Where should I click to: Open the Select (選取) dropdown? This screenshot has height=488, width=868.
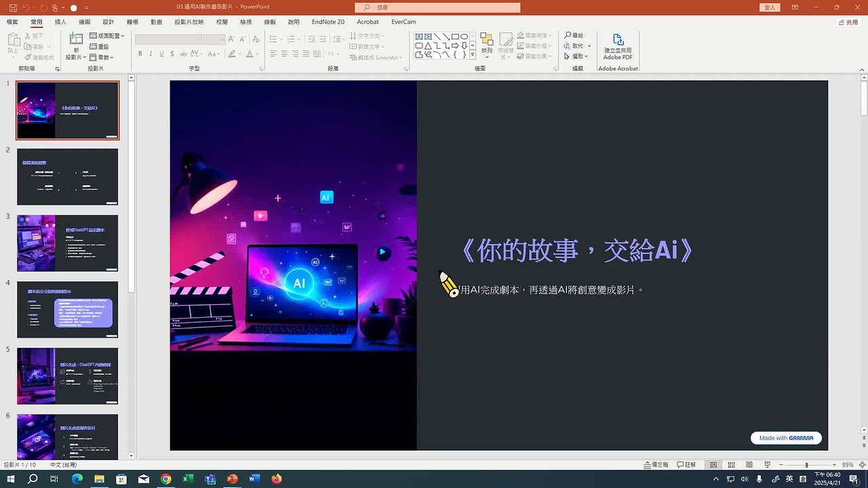click(577, 57)
